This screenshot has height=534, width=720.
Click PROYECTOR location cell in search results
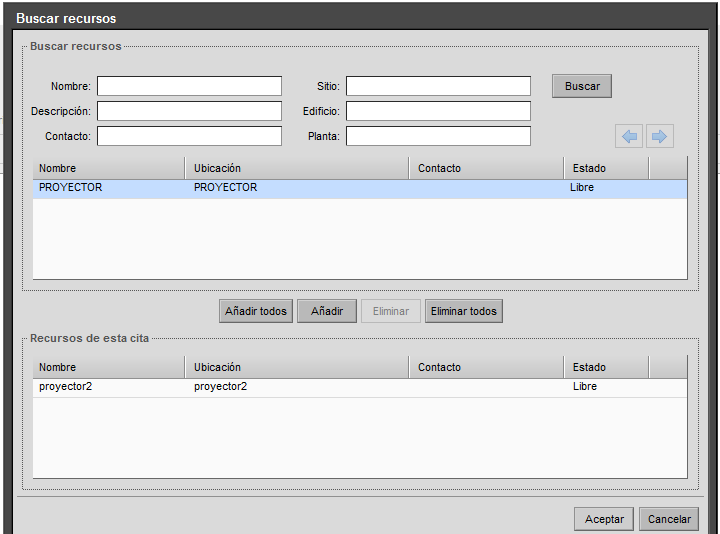point(225,187)
